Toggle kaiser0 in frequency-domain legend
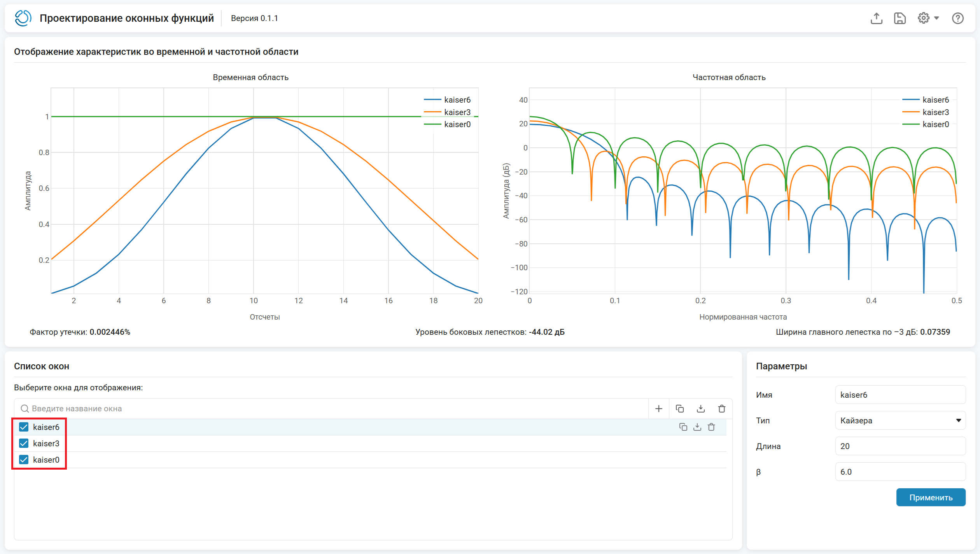Image resolution: width=980 pixels, height=554 pixels. [x=926, y=124]
